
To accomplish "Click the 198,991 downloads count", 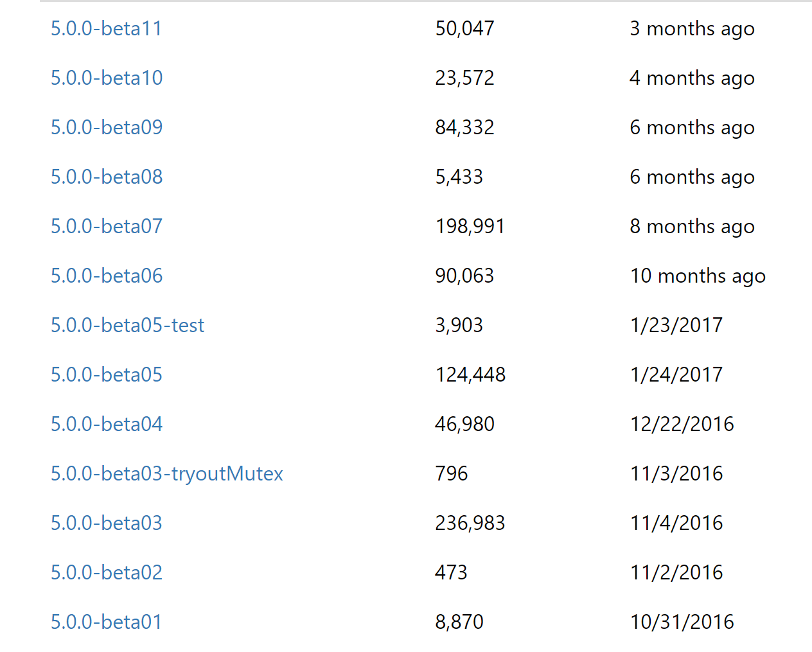I will click(470, 226).
